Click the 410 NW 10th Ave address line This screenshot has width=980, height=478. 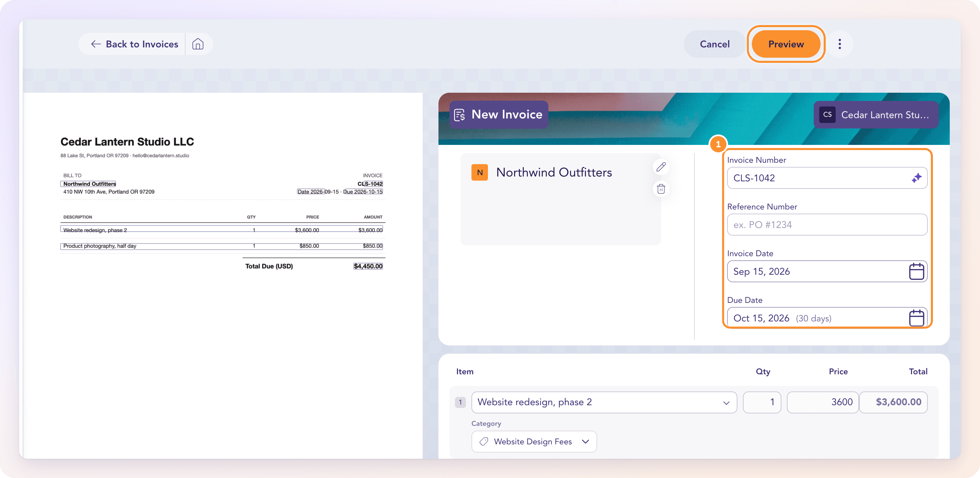(x=109, y=192)
